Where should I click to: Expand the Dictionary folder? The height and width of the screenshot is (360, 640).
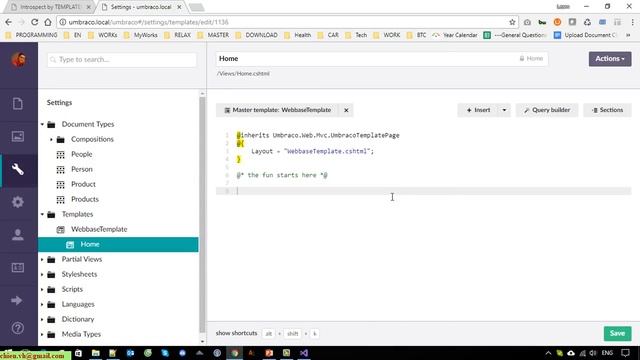(42, 319)
